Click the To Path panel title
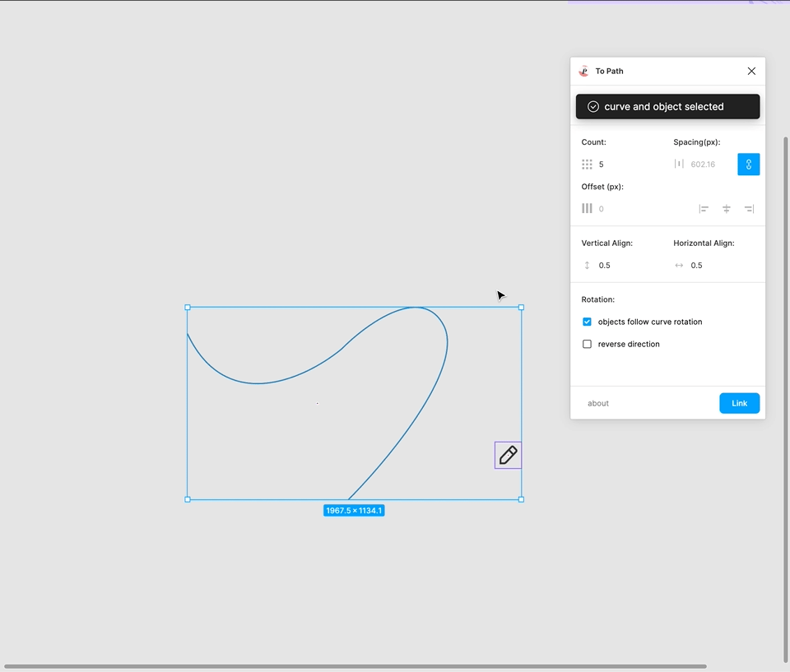 (x=609, y=71)
